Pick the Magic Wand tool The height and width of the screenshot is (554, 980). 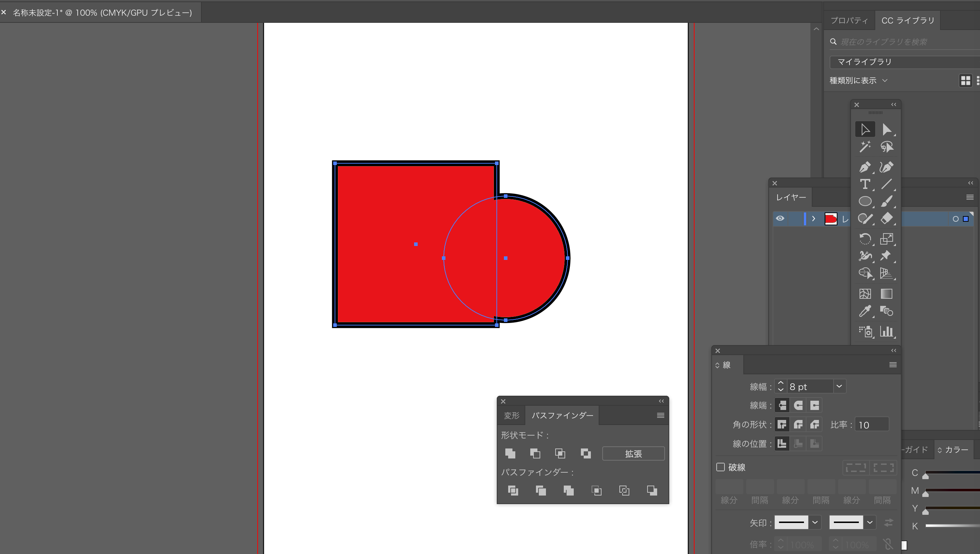pyautogui.click(x=865, y=147)
